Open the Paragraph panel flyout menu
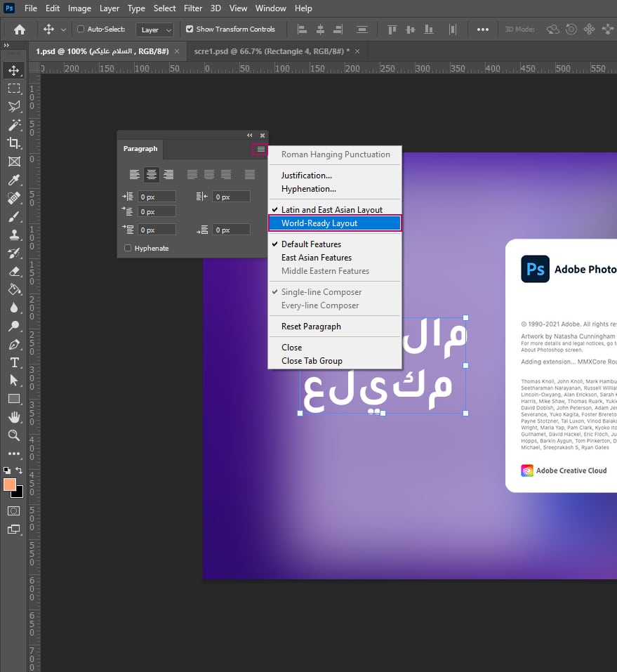Viewport: 617px width, 672px height. click(x=260, y=149)
